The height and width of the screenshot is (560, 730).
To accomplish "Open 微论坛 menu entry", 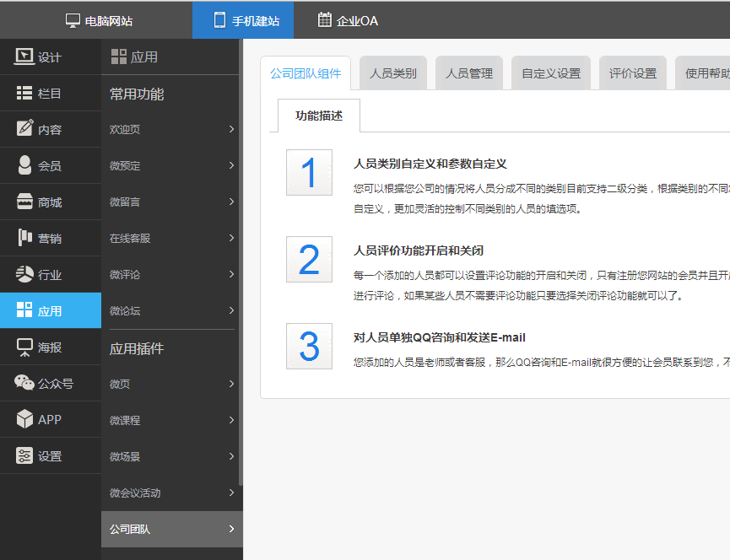I will click(x=172, y=310).
